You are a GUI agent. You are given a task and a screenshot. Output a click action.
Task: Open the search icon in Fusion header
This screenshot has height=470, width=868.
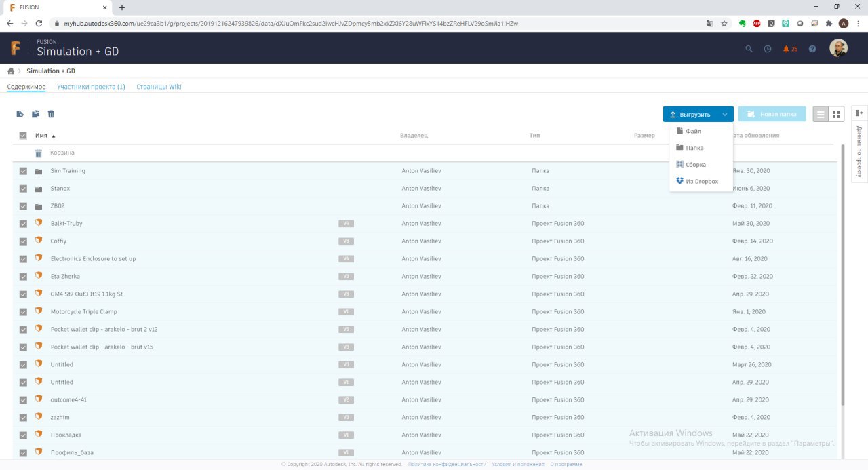[x=749, y=49]
